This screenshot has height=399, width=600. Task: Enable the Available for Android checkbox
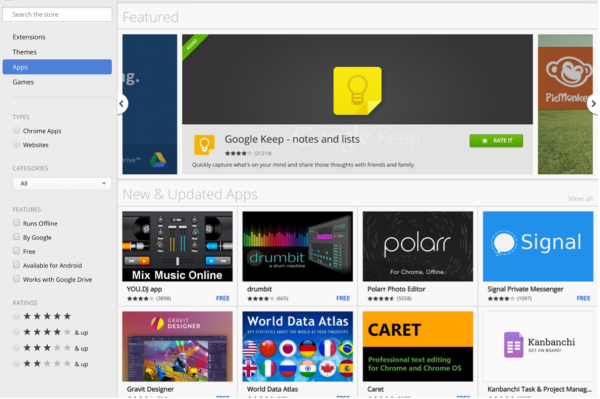pos(16,265)
